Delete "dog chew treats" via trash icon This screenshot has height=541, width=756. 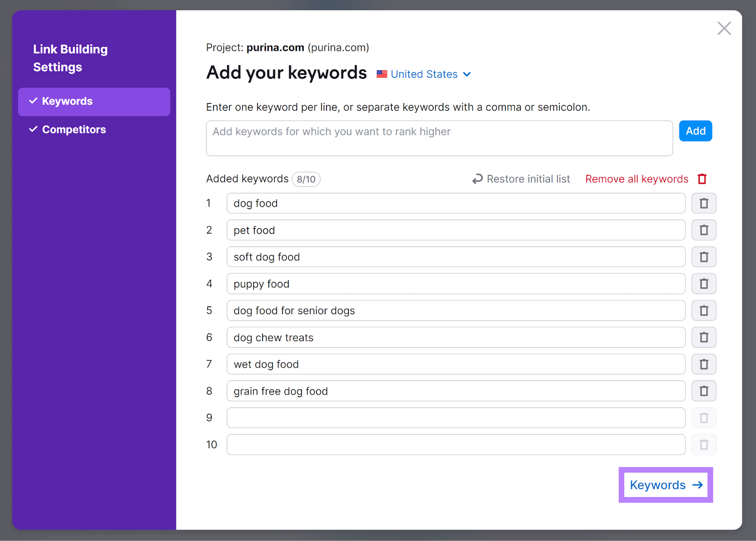pyautogui.click(x=704, y=337)
